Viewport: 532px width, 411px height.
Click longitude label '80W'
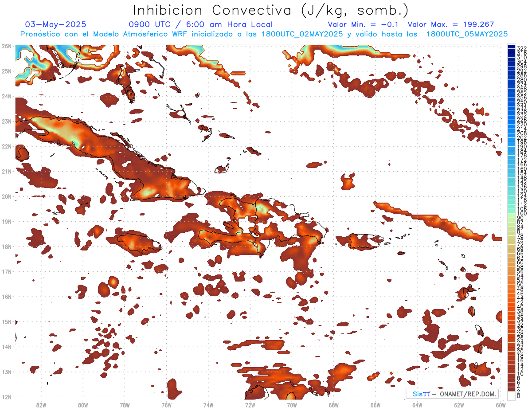(83, 405)
